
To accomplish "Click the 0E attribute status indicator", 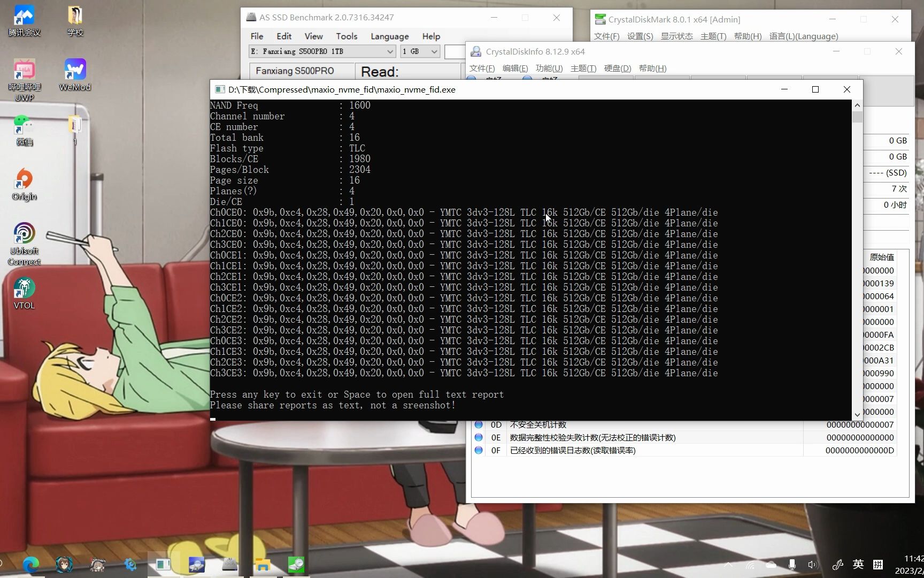I will click(x=479, y=437).
